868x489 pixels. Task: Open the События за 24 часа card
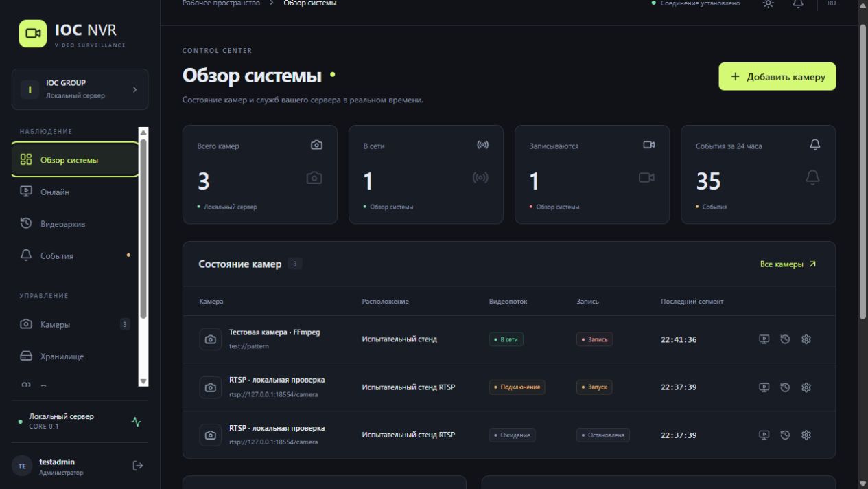pyautogui.click(x=758, y=174)
